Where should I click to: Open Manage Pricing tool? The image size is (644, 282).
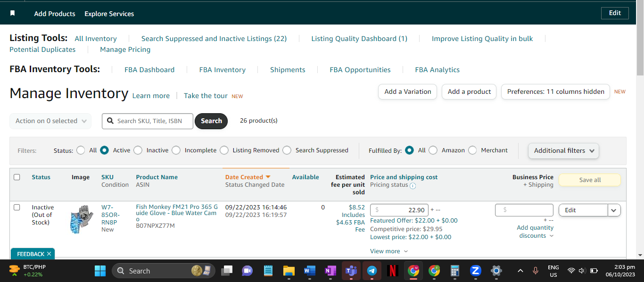point(125,50)
